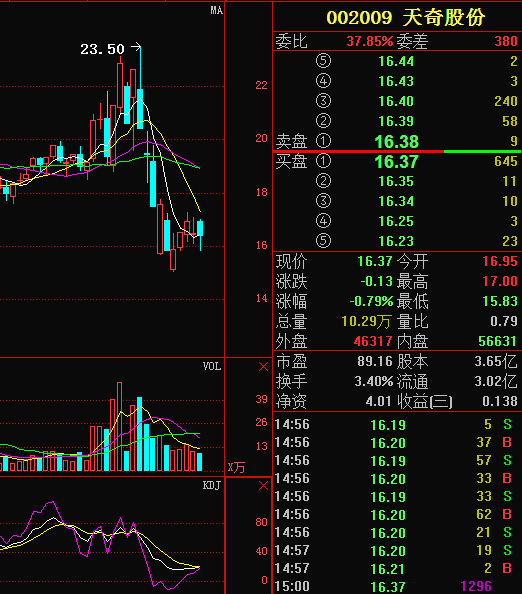
Task: Select sell level 1 price 16.38
Action: tap(397, 142)
